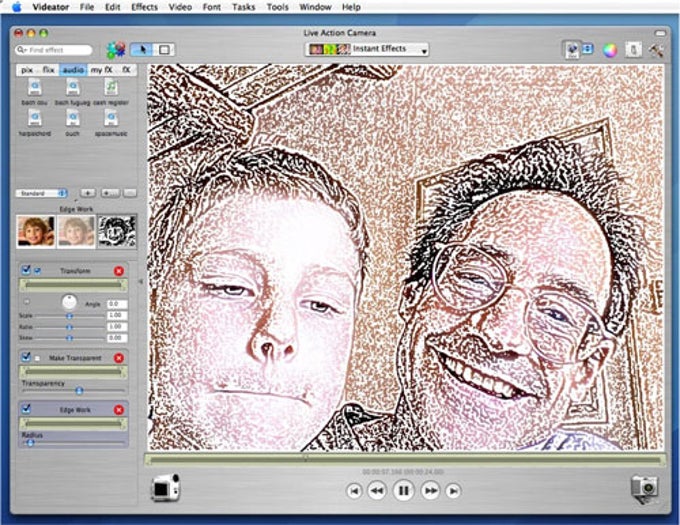Screen dimensions: 680x525
Task: Jump to the end of the clip
Action: click(453, 491)
